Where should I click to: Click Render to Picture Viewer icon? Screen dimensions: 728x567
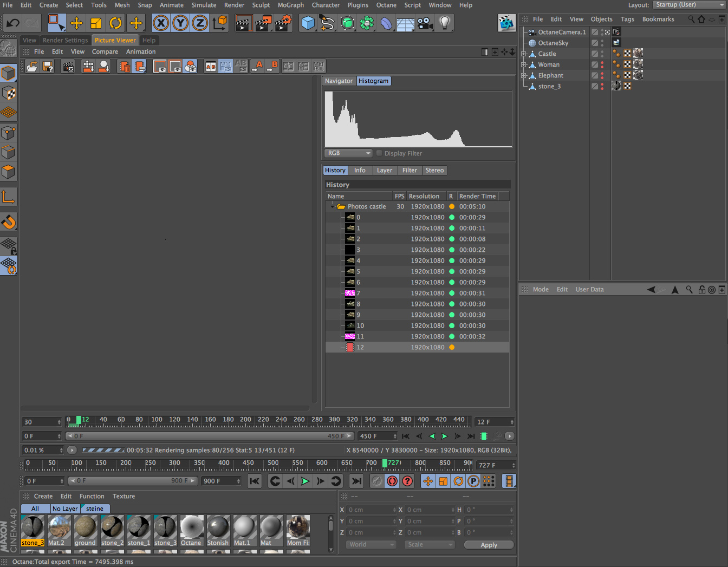point(264,23)
